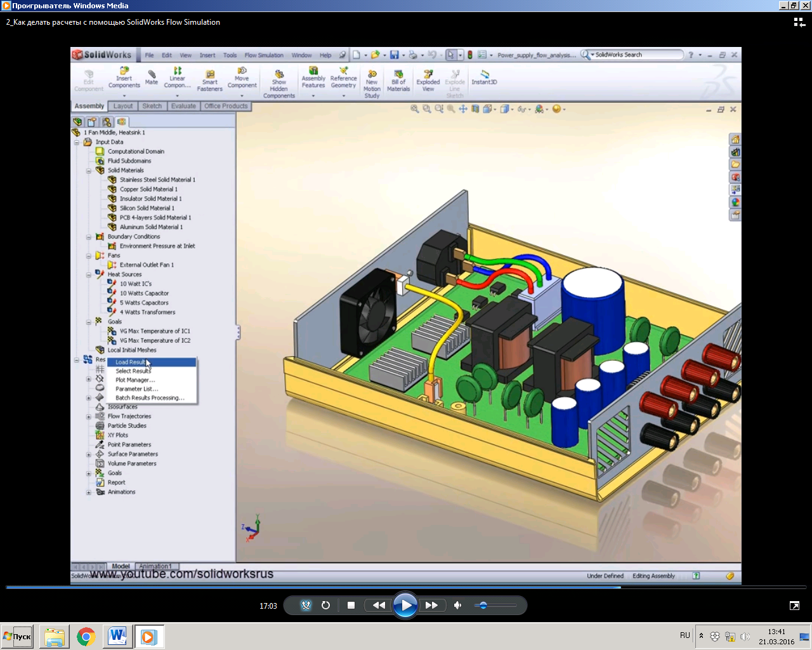812x650 pixels.
Task: Expand the Flow Trajectories node
Action: pos(89,417)
